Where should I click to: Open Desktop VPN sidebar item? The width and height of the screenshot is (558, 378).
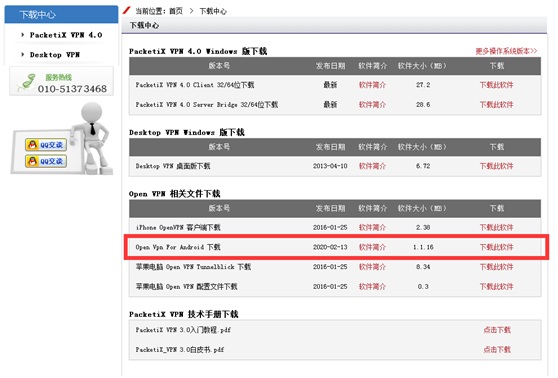(54, 54)
